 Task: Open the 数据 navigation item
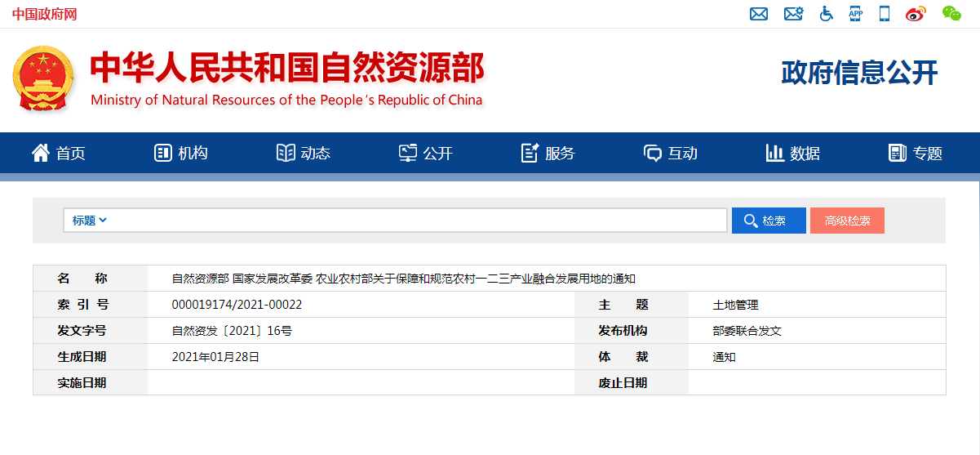point(793,153)
